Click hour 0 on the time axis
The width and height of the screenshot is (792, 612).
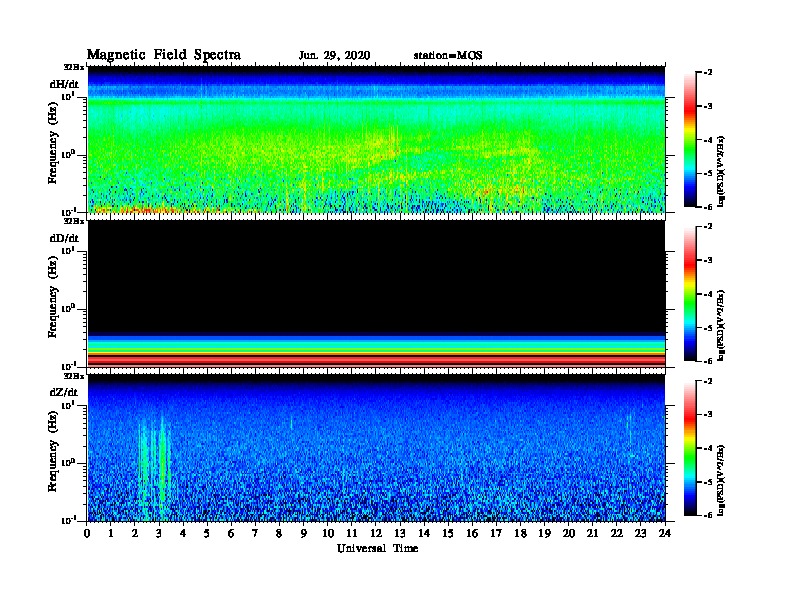[87, 533]
